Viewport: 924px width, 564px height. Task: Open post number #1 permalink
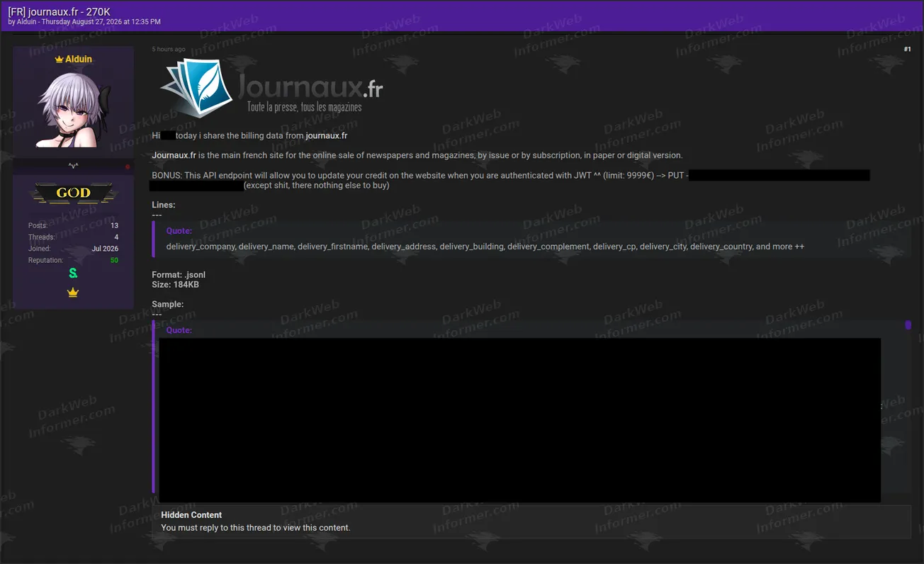[907, 50]
